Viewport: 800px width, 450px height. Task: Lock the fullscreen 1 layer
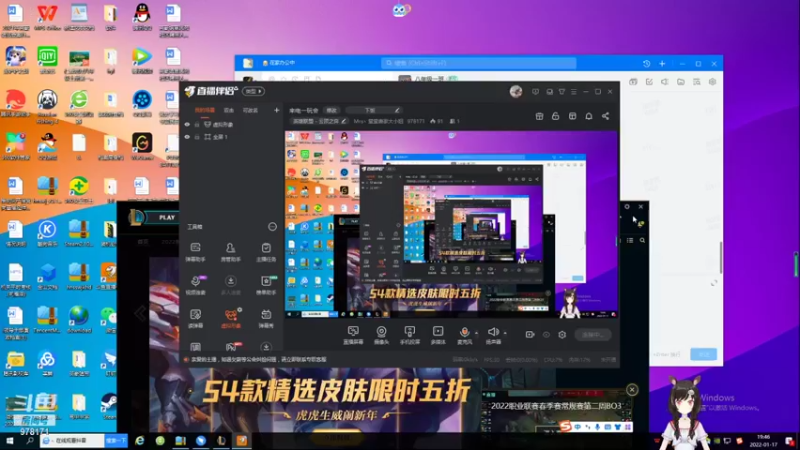[197, 137]
